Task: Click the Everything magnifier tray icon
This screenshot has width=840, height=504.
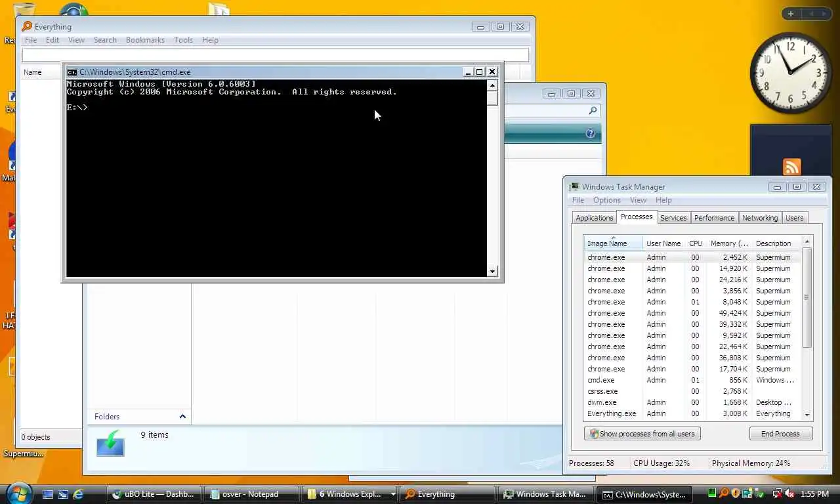Action: (724, 493)
